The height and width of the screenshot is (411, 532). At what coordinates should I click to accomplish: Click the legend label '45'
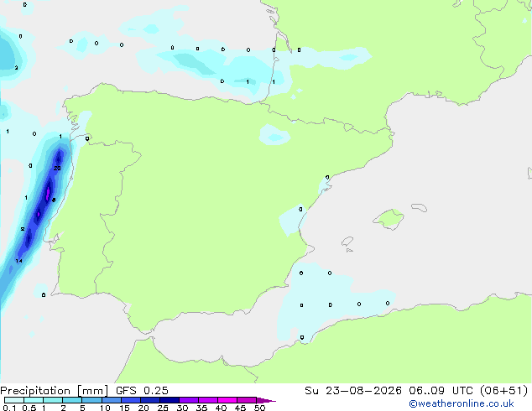pos(240,408)
